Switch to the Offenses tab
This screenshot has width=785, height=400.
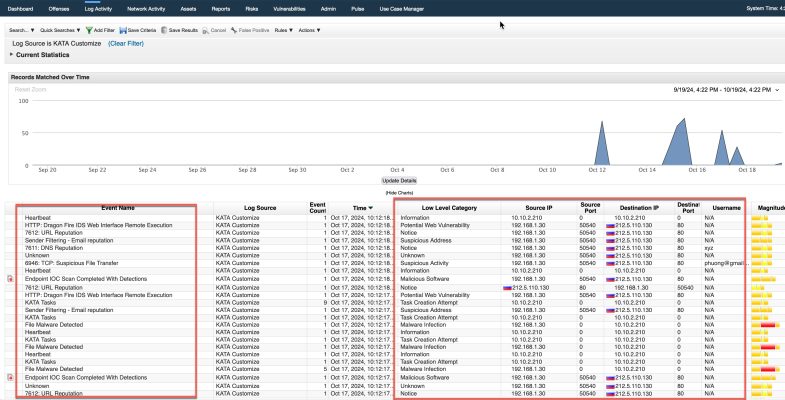(59, 9)
